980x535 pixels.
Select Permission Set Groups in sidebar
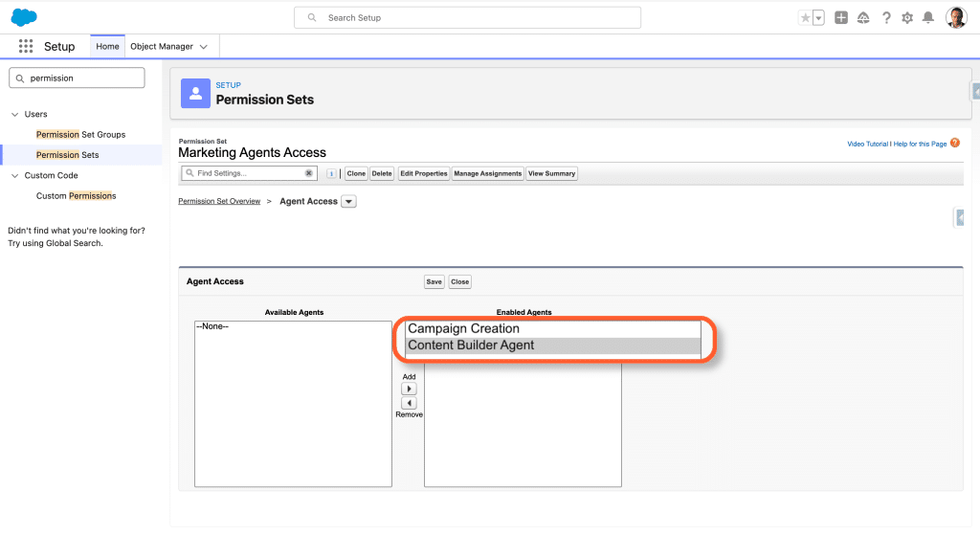click(80, 135)
